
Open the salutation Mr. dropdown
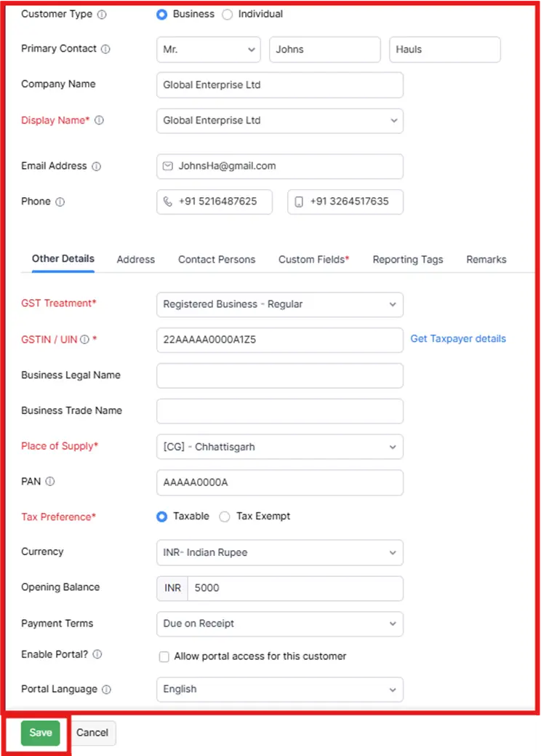[x=208, y=49]
